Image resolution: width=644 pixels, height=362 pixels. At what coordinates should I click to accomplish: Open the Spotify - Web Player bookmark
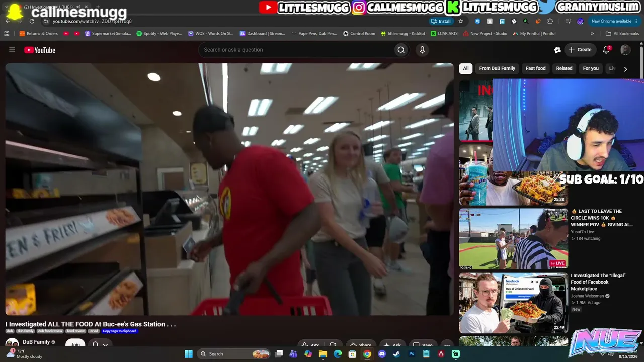(x=159, y=34)
